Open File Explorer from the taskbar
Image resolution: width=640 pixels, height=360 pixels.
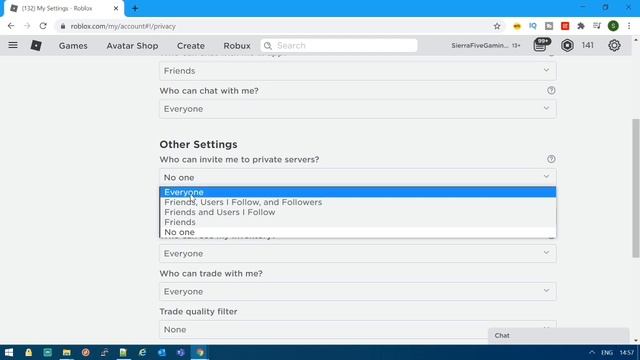tap(67, 352)
